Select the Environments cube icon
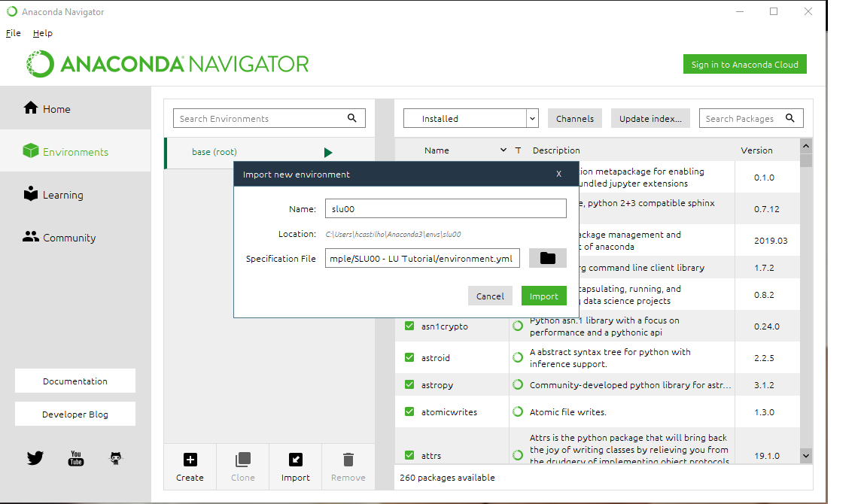867x504 pixels. click(x=31, y=151)
